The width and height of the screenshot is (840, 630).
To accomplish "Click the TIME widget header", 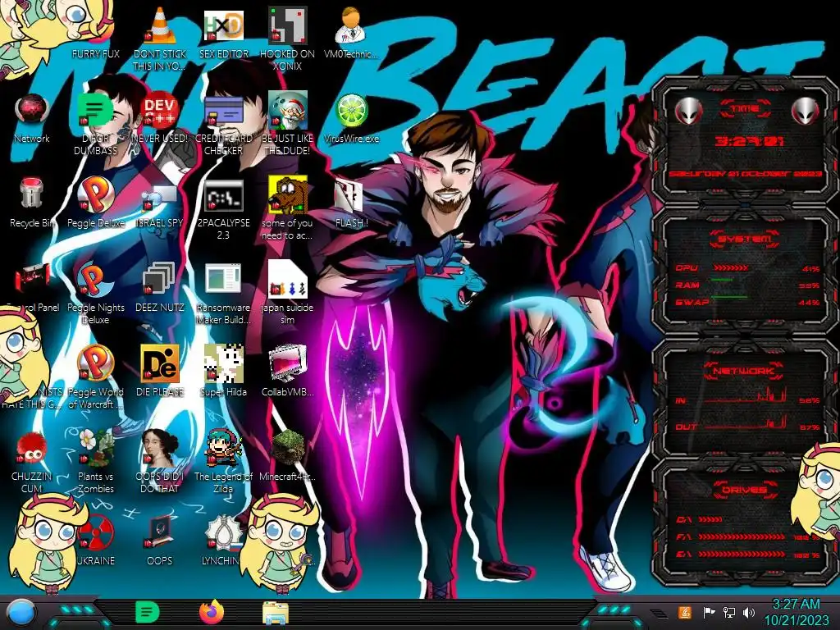I will pos(745,109).
